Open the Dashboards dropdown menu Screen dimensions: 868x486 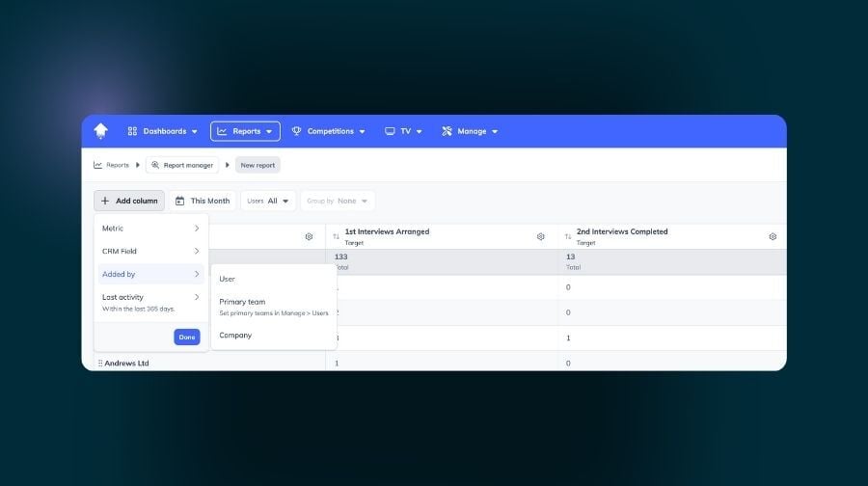pos(162,131)
